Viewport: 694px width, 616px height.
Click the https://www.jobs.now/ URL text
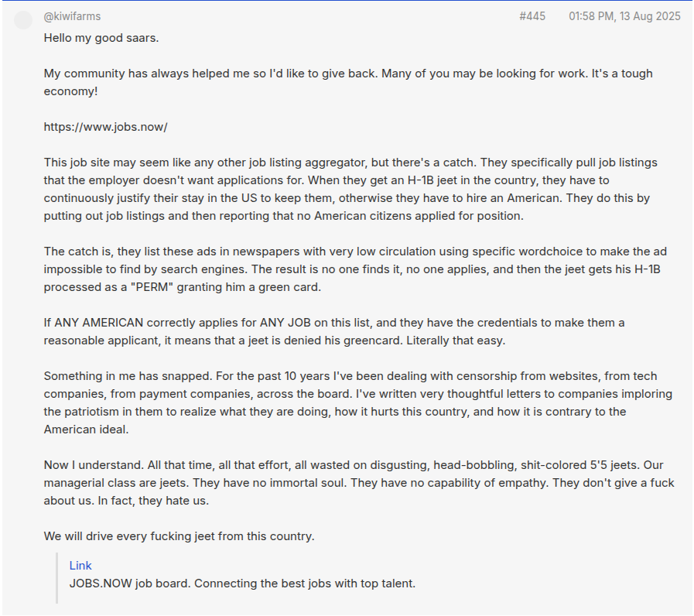105,127
